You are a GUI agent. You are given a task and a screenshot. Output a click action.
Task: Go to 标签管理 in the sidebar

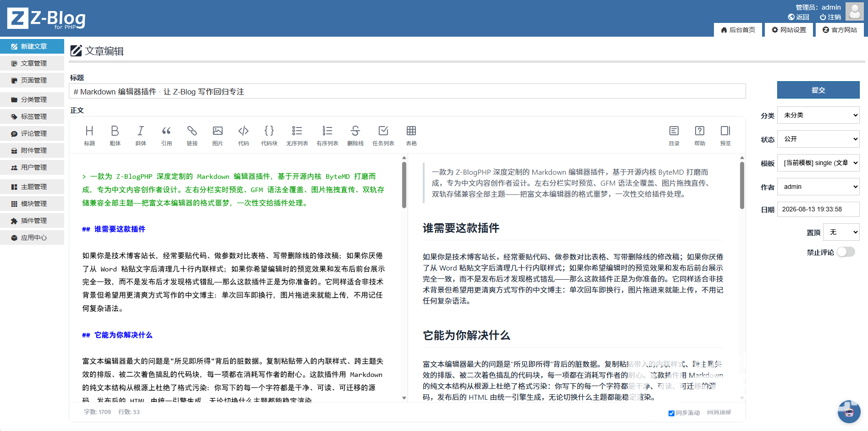click(x=32, y=116)
